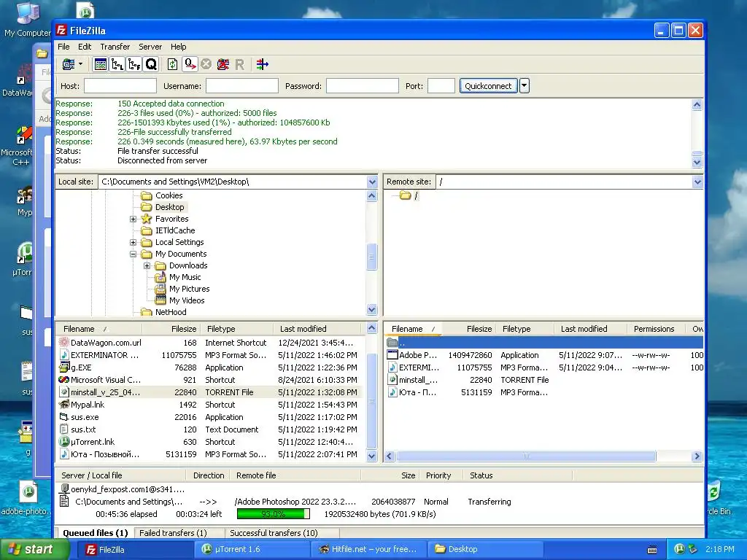This screenshot has height=560, width=747.
Task: Select minstall_ torrent icon in remote list
Action: tap(392, 380)
